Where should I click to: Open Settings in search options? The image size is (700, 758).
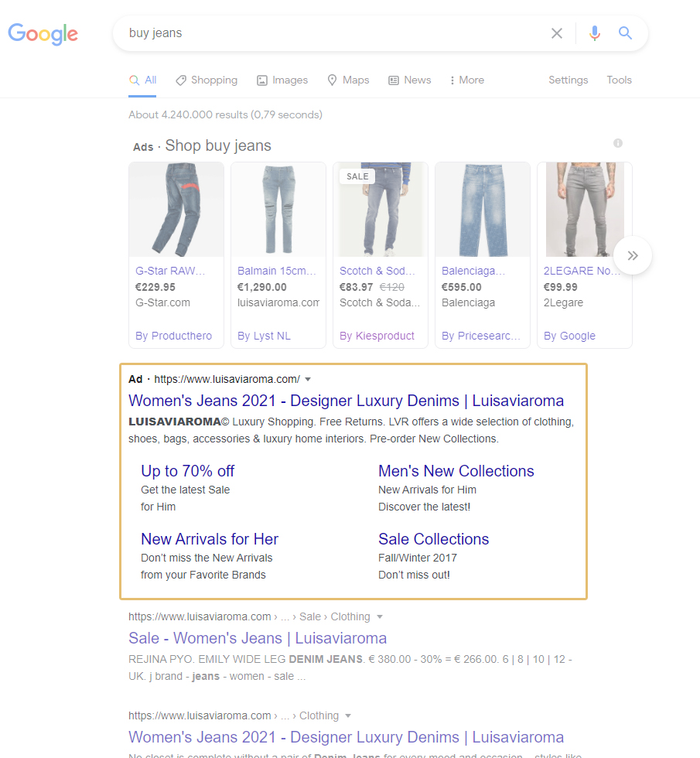point(568,80)
